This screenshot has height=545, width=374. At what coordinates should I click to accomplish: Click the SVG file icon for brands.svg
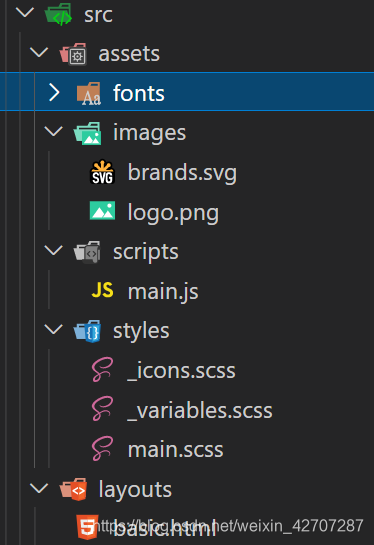click(102, 172)
